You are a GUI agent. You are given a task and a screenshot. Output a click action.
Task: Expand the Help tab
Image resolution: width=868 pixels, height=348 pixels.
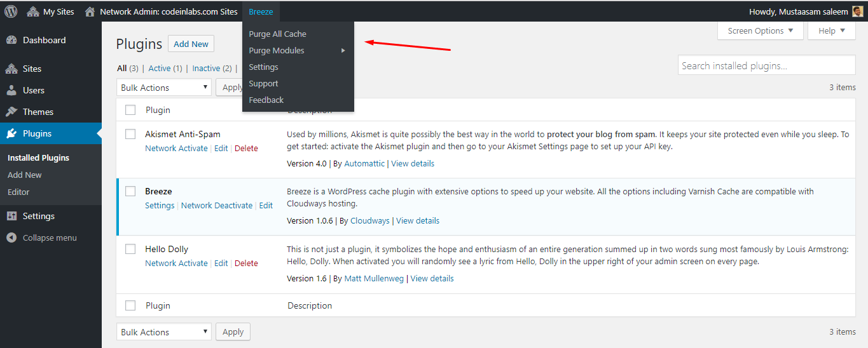(x=832, y=30)
